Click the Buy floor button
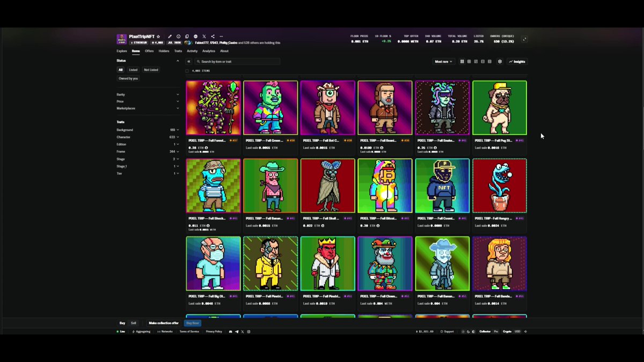This screenshot has height=362, width=644. click(x=192, y=323)
